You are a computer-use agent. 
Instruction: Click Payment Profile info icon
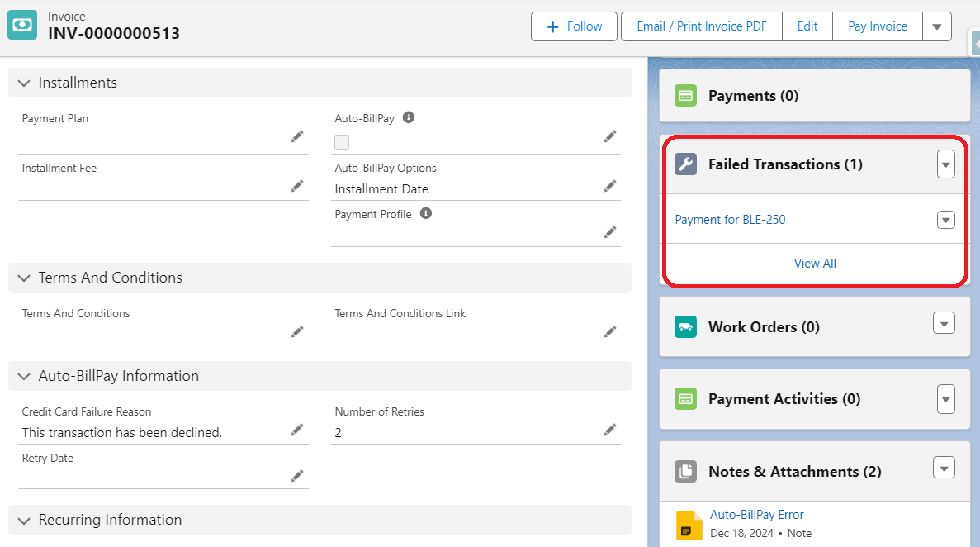click(x=426, y=213)
